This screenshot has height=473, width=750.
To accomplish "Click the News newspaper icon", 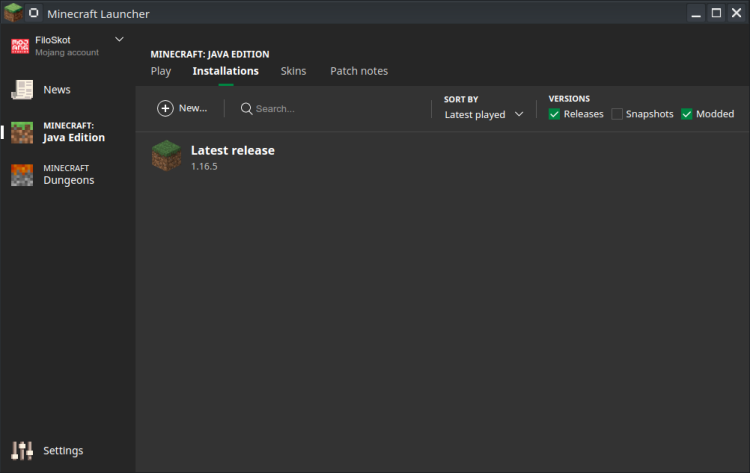I will pos(22,89).
